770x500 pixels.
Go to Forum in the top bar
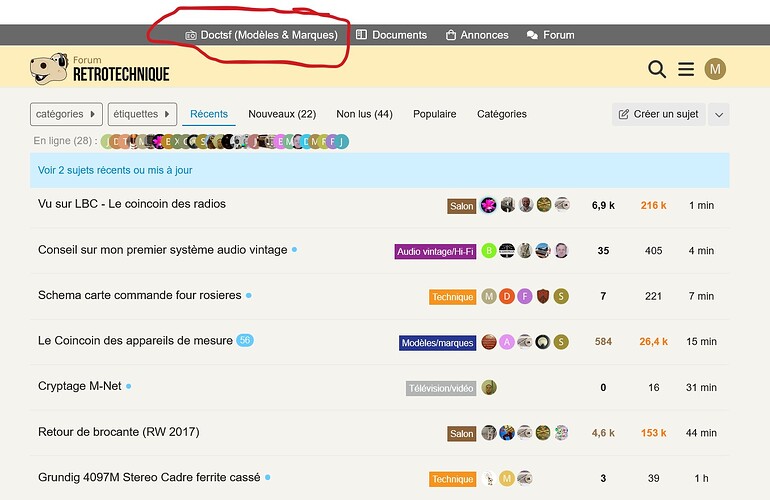tap(551, 35)
